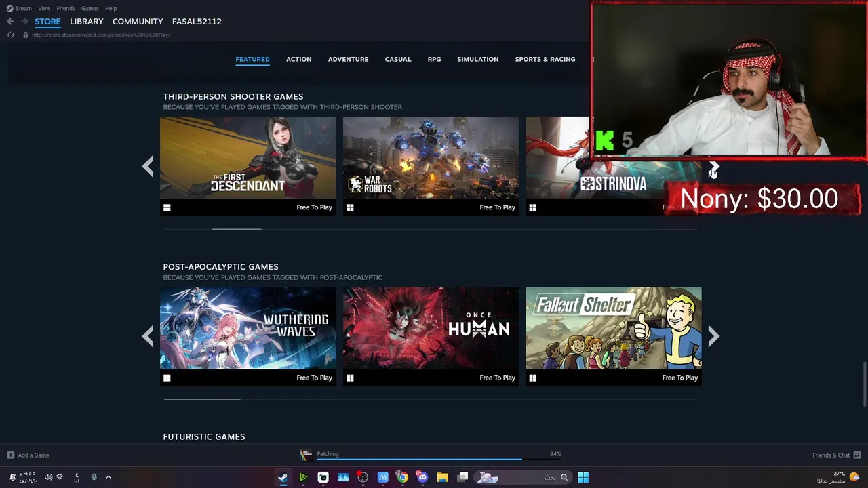The height and width of the screenshot is (488, 868).
Task: Click the Steam logo icon in the menu bar
Action: click(9, 8)
